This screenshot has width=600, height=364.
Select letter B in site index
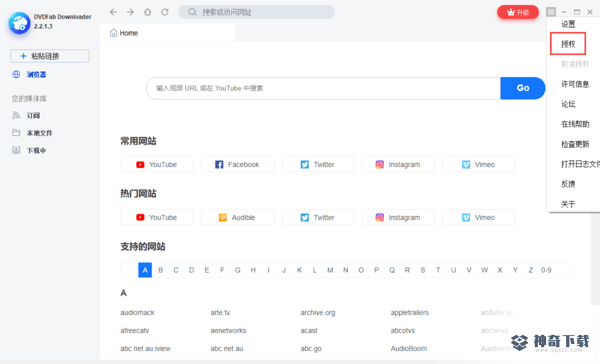point(161,270)
